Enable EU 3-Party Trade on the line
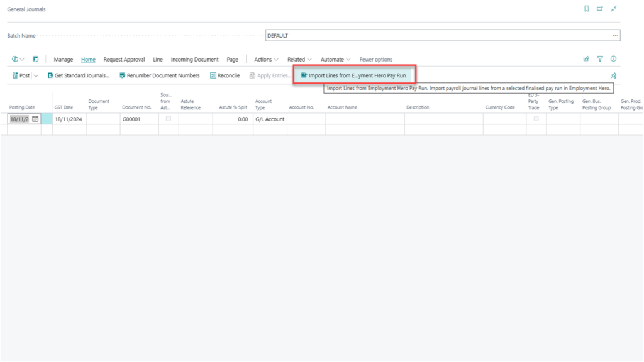 (x=535, y=118)
